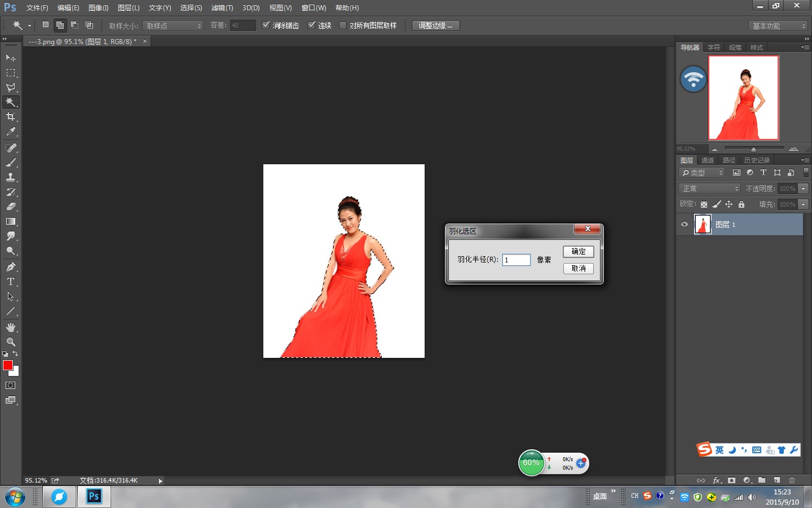Click Intersect with selection mode icon
Image resolution: width=812 pixels, height=508 pixels.
click(89, 25)
